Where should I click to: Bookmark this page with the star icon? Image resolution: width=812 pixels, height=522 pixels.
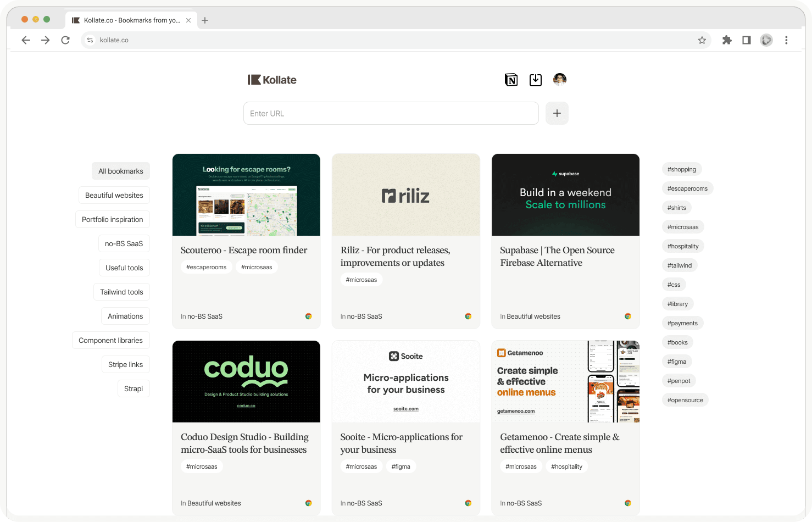pyautogui.click(x=702, y=40)
